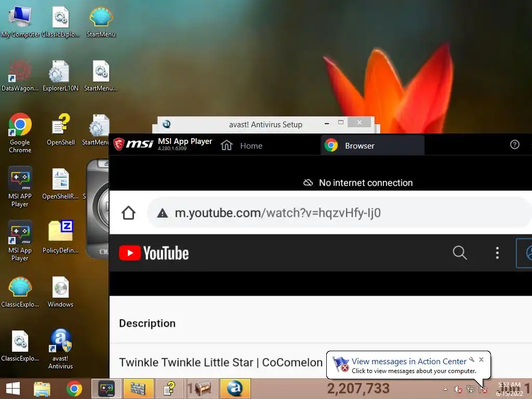Open the MSI APP Player desktop icon
This screenshot has width=532, height=399.
pyautogui.click(x=20, y=187)
